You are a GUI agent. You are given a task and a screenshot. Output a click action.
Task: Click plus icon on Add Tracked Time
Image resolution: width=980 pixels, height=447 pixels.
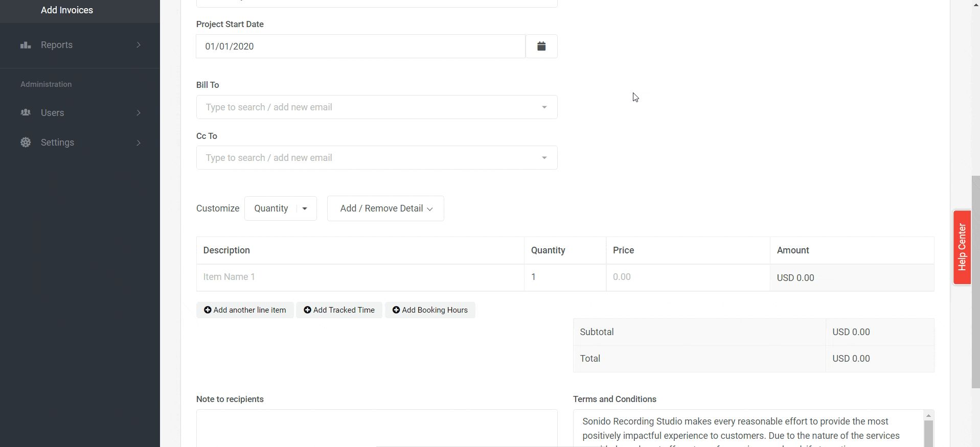pos(307,310)
